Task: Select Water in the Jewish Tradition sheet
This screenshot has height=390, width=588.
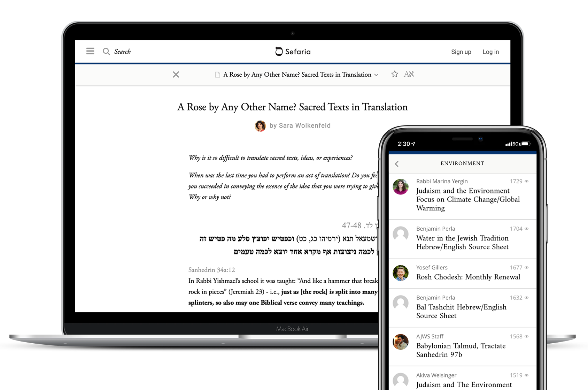Action: 462,242
